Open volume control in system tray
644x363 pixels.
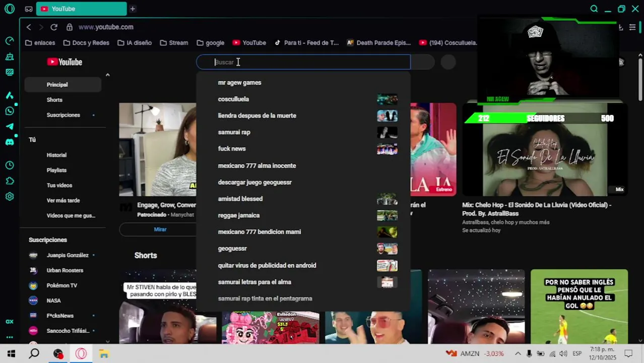(x=563, y=353)
